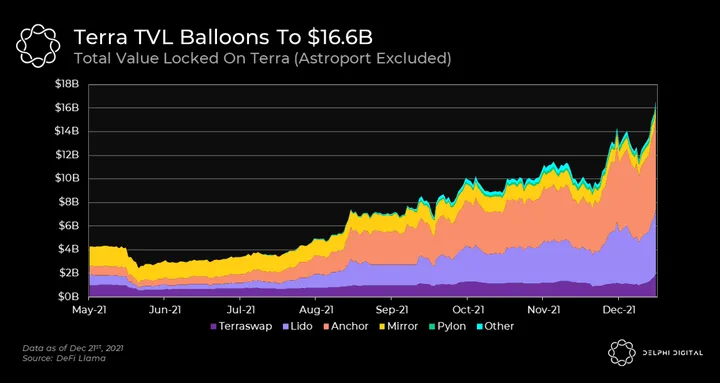Select the Terraswap purple legend swatch
The height and width of the screenshot is (383, 720).
coord(213,327)
